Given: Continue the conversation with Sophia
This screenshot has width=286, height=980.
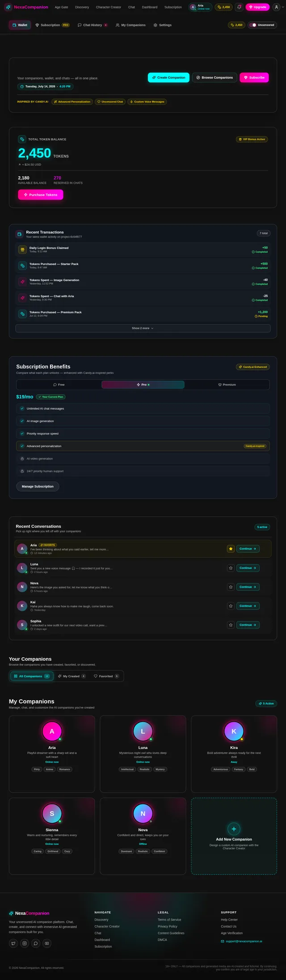Looking at the screenshot, I should tap(248, 625).
